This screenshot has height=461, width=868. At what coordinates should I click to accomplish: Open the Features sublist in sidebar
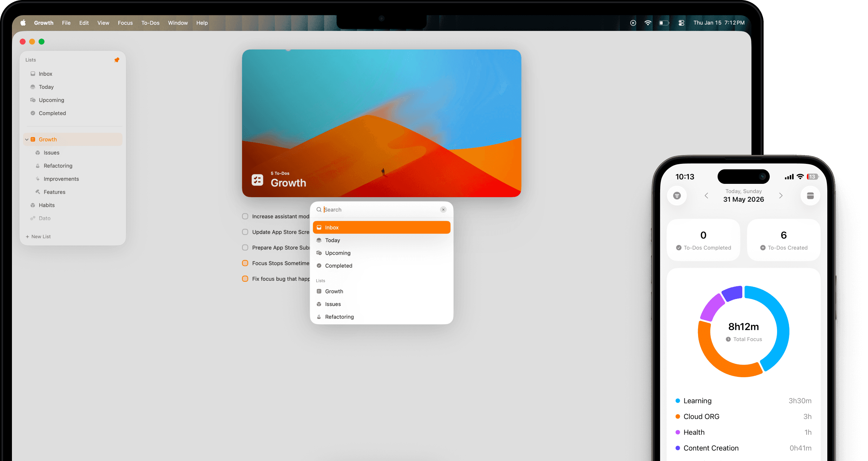(73, 192)
